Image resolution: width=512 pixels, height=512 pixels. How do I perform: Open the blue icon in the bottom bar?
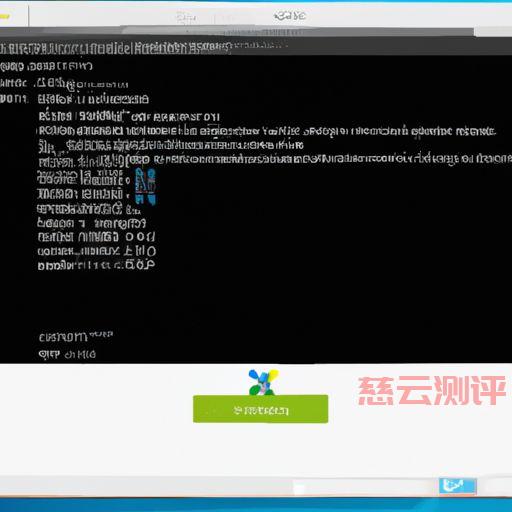[x=458, y=486]
